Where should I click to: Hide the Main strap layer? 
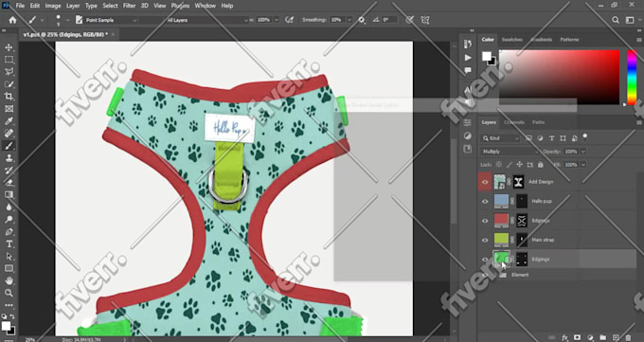(x=485, y=240)
